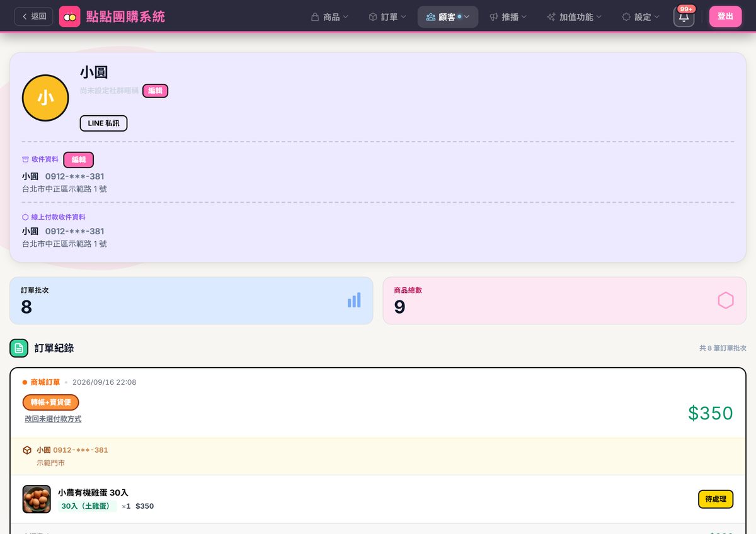Open the 設定 dropdown menu
Viewport: 756px width, 534px height.
[x=641, y=17]
